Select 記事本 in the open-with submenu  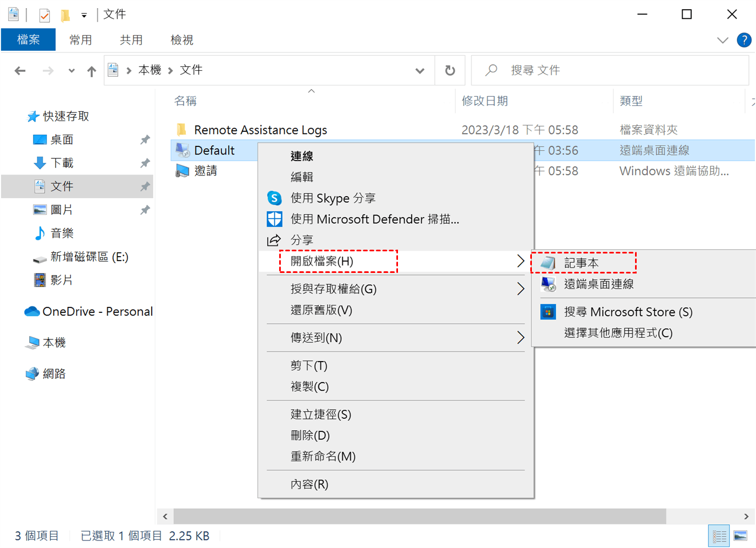coord(644,263)
